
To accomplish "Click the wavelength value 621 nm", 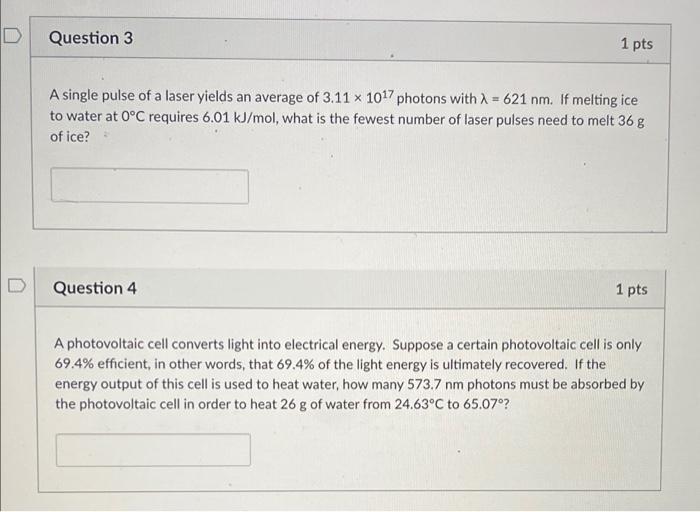I will [x=527, y=99].
